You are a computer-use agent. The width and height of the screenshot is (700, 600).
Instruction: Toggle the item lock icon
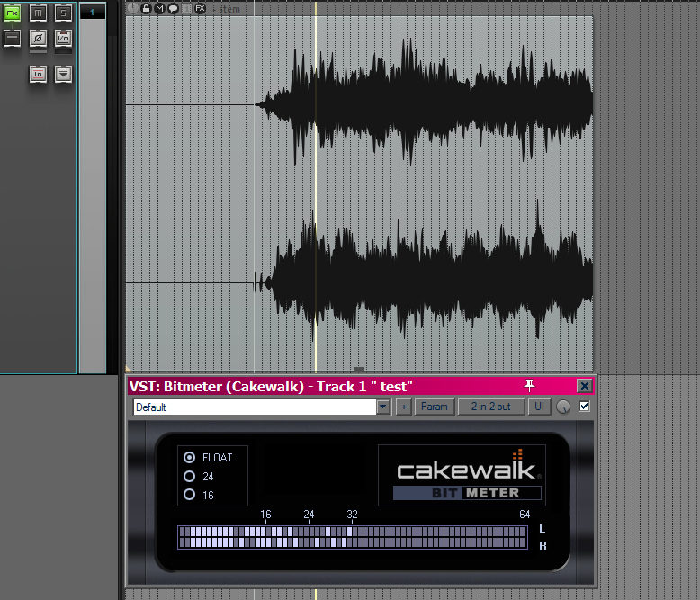[x=146, y=8]
